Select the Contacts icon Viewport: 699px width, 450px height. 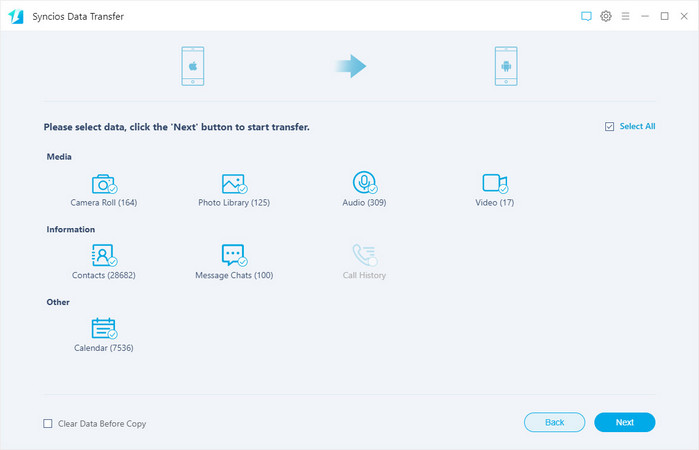[104, 255]
